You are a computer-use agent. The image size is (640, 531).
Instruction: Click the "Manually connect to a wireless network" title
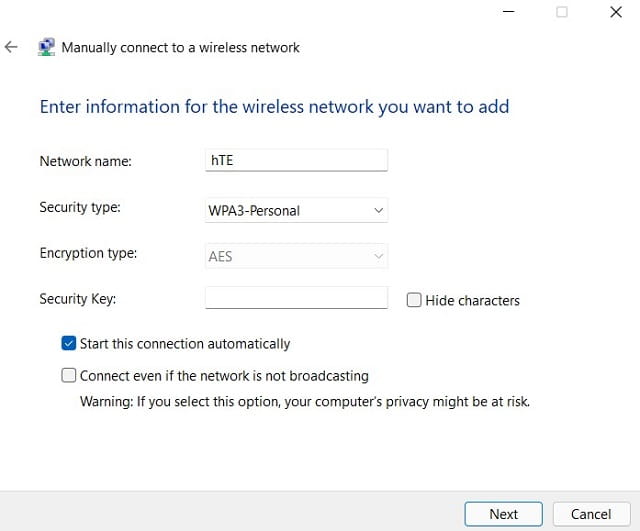(x=181, y=47)
